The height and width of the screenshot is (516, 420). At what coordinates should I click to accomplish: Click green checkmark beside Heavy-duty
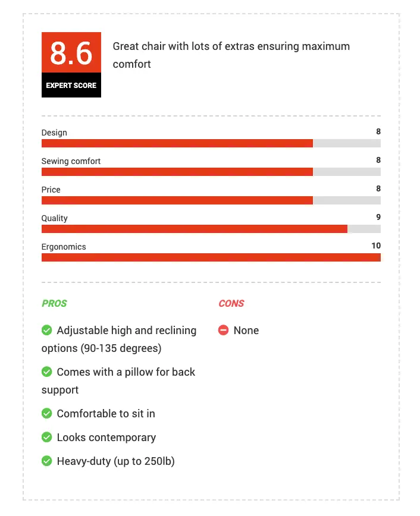coord(47,461)
